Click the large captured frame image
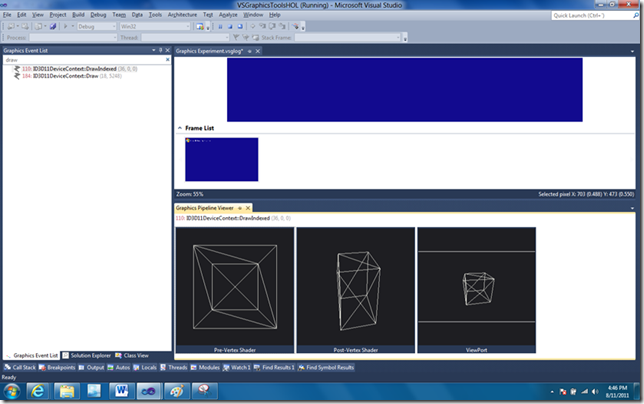This screenshot has width=644, height=404. [x=405, y=90]
